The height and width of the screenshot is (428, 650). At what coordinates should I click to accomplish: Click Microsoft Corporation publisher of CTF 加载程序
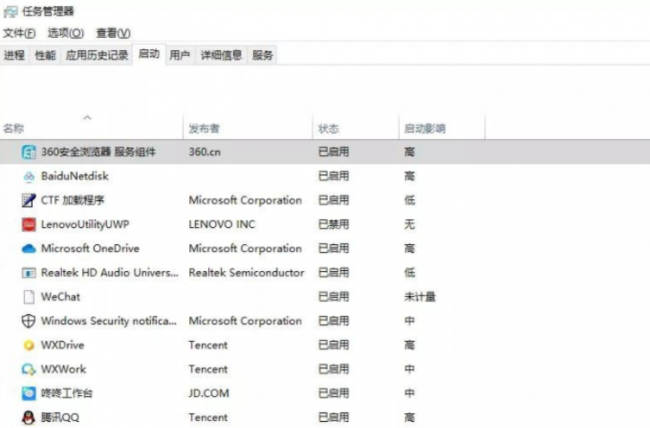(245, 200)
